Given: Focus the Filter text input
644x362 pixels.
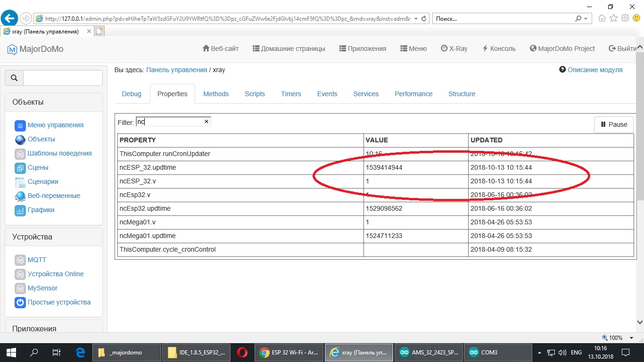Looking at the screenshot, I should (x=169, y=122).
